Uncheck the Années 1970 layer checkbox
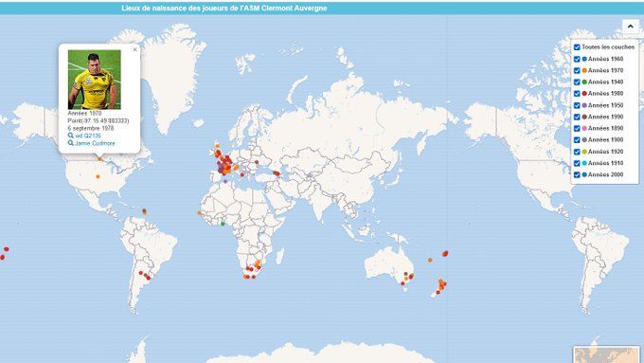644x363 pixels. (x=577, y=71)
